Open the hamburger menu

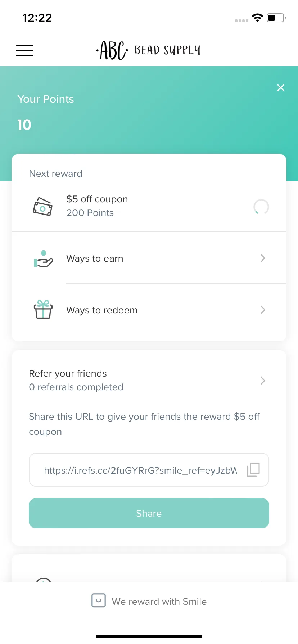click(25, 50)
